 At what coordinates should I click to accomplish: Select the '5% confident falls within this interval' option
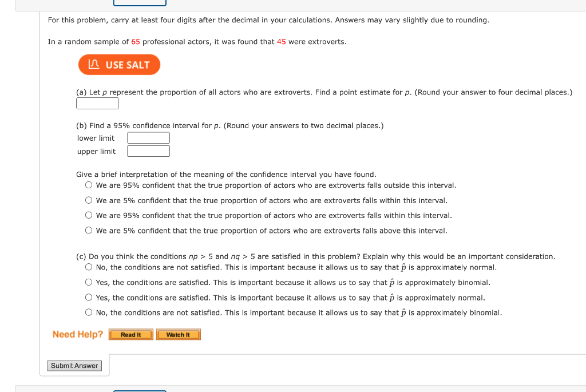click(x=89, y=200)
